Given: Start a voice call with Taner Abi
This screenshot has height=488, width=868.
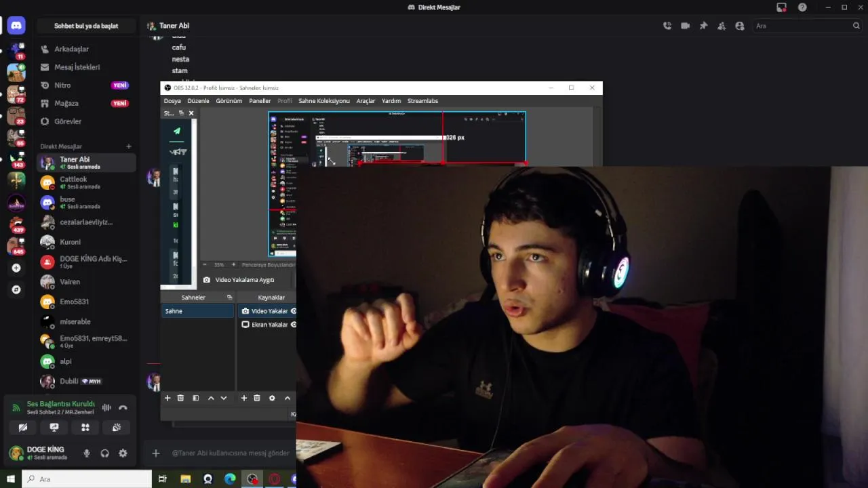Looking at the screenshot, I should click(x=667, y=26).
